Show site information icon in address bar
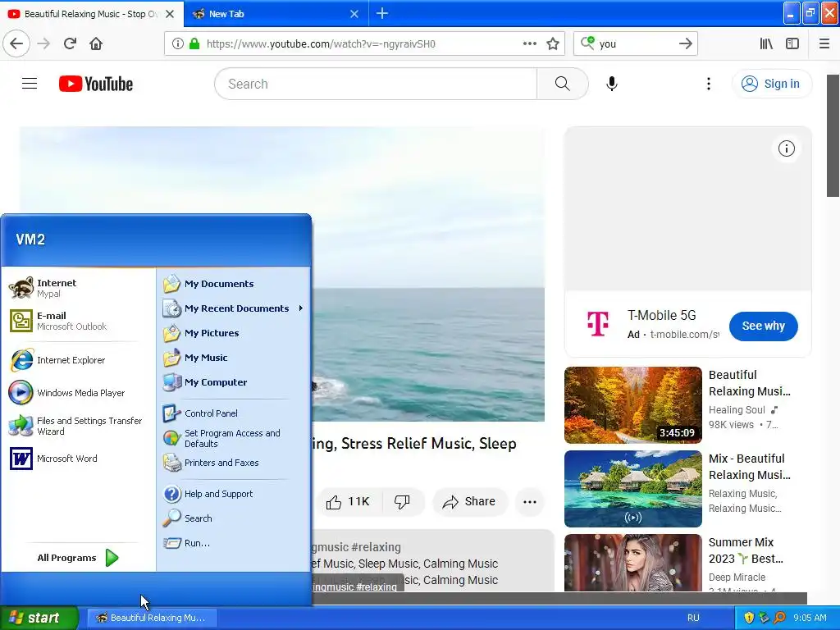 click(178, 44)
